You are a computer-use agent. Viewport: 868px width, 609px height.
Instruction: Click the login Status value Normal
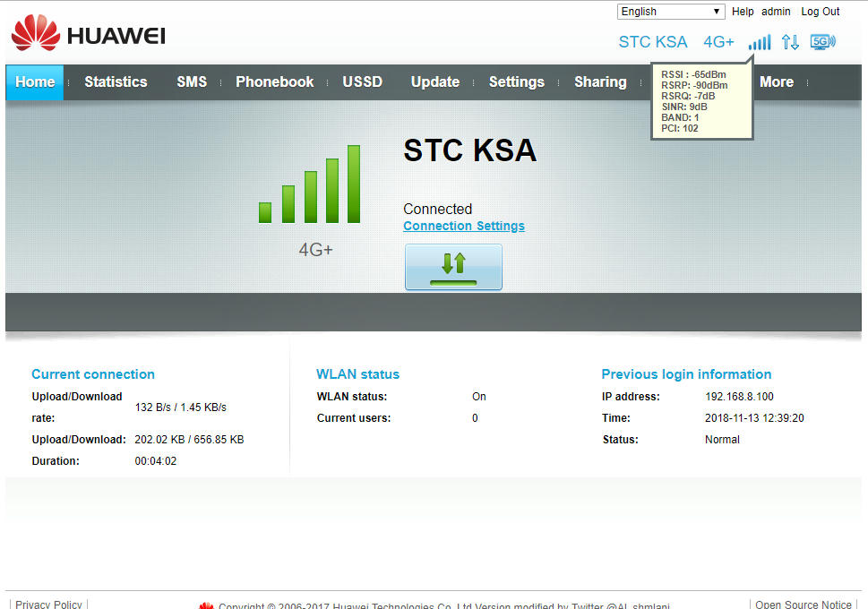point(722,440)
